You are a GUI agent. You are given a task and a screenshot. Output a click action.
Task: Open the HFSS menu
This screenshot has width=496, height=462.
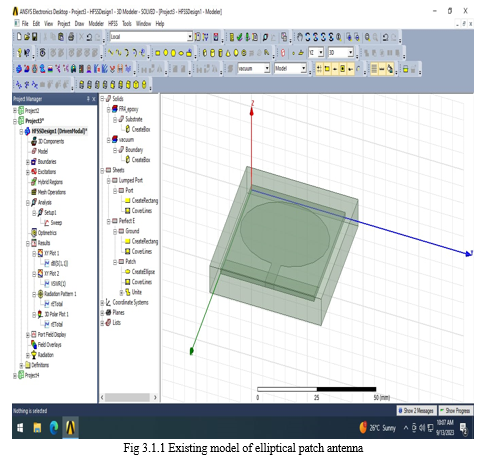point(113,24)
